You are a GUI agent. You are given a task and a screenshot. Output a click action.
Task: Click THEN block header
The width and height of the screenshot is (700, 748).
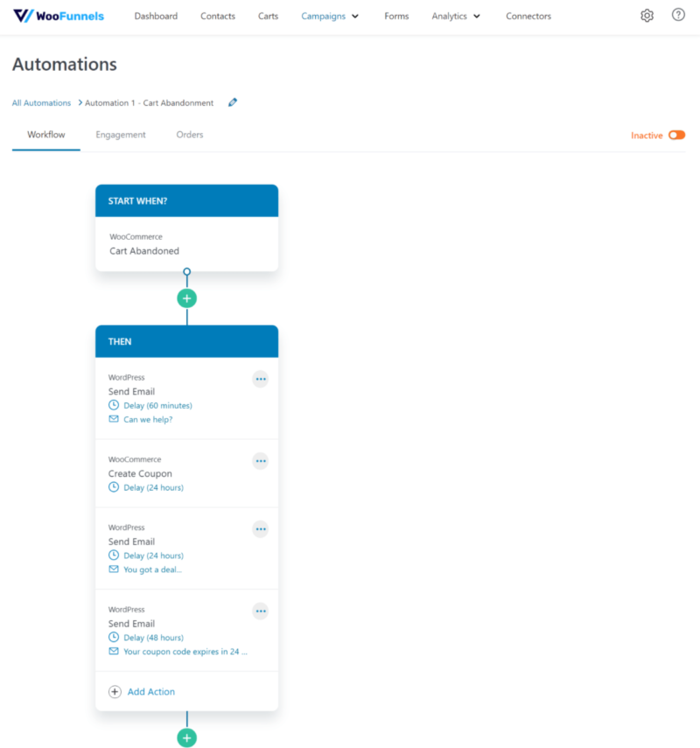186,341
